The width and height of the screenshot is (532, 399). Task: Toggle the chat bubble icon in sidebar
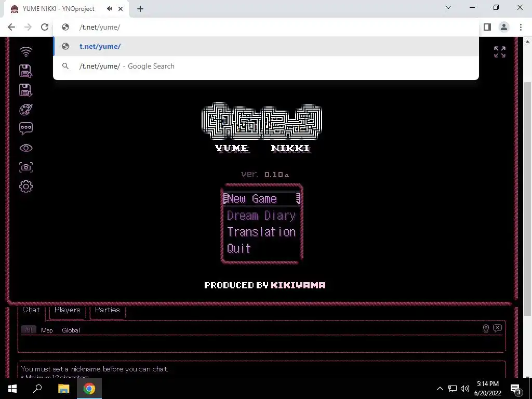[26, 129]
